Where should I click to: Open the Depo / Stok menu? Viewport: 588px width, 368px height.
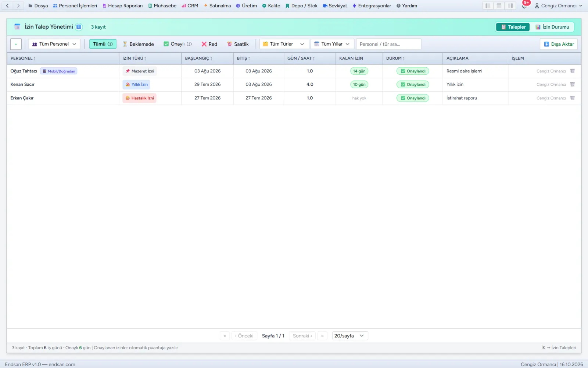(x=301, y=6)
